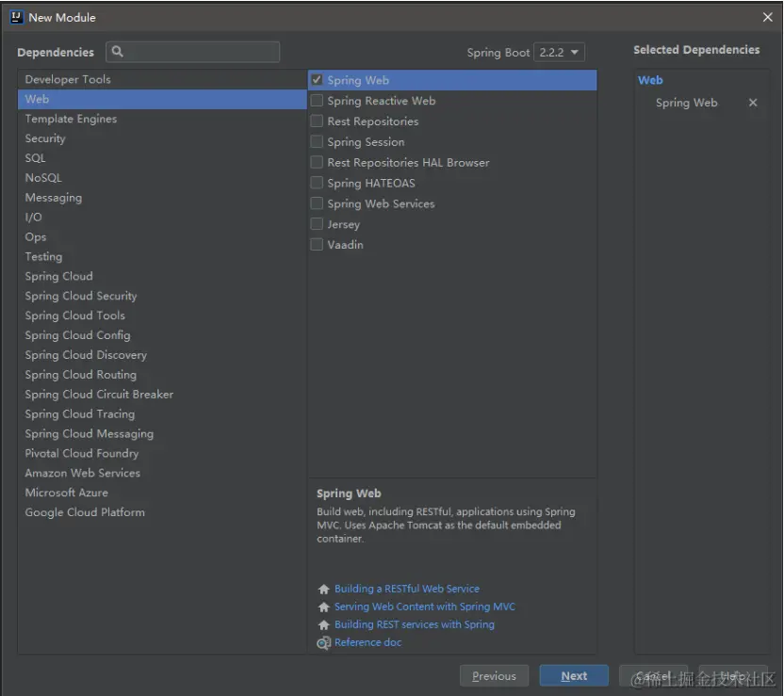The width and height of the screenshot is (784, 696).
Task: Select Pivotal Cloud Foundry category
Action: (162, 454)
